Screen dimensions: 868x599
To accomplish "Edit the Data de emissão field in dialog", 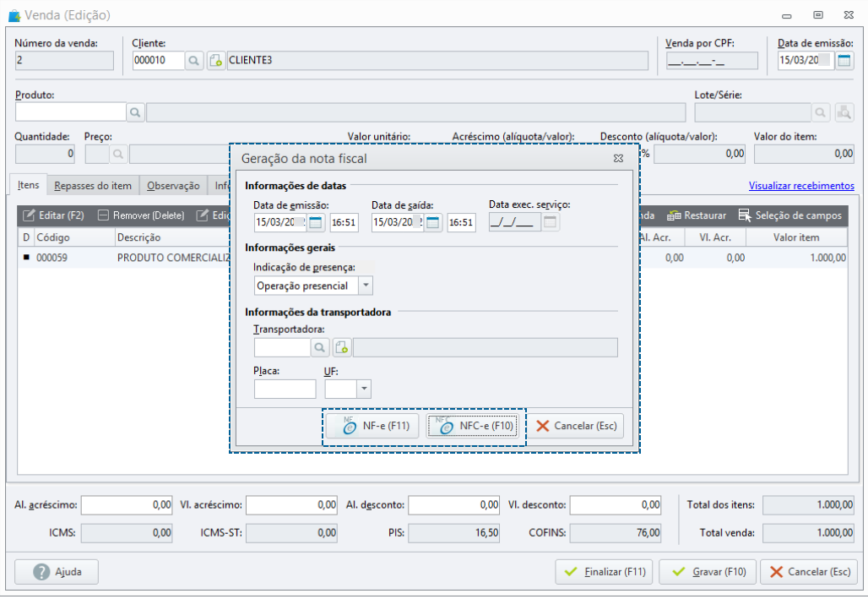I will coord(280,222).
